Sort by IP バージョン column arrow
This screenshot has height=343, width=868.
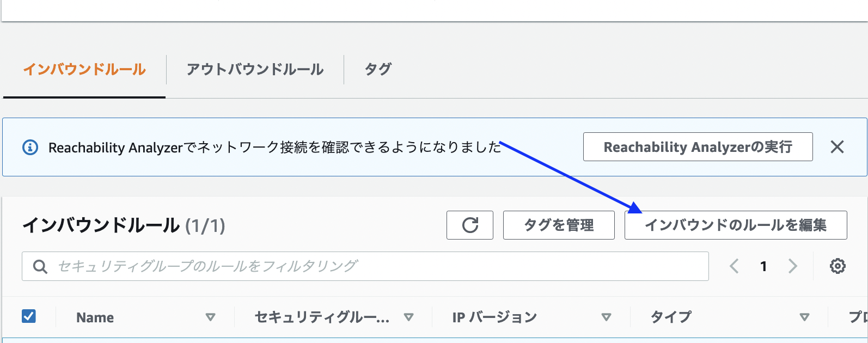(606, 317)
